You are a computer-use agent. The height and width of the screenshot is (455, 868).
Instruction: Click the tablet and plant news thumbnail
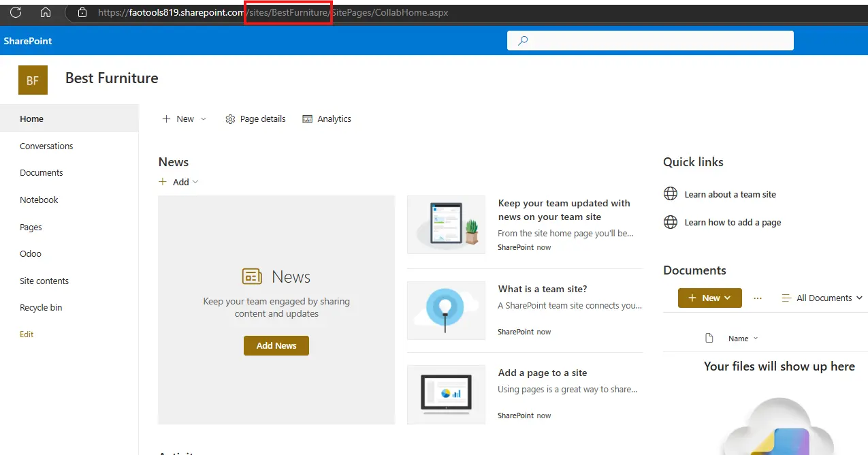pyautogui.click(x=446, y=225)
